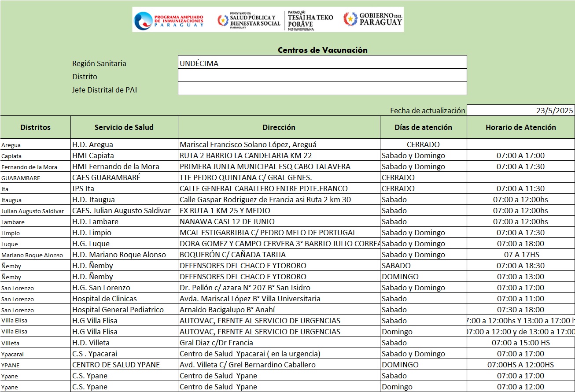Click the 07:00 a 11:00 schedule cell
The image size is (575, 392).
[521, 299]
